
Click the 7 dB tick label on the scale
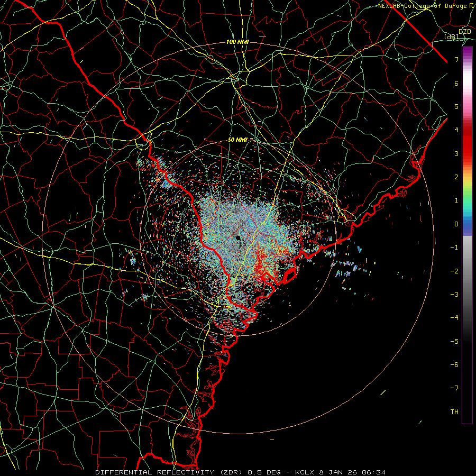(456, 59)
